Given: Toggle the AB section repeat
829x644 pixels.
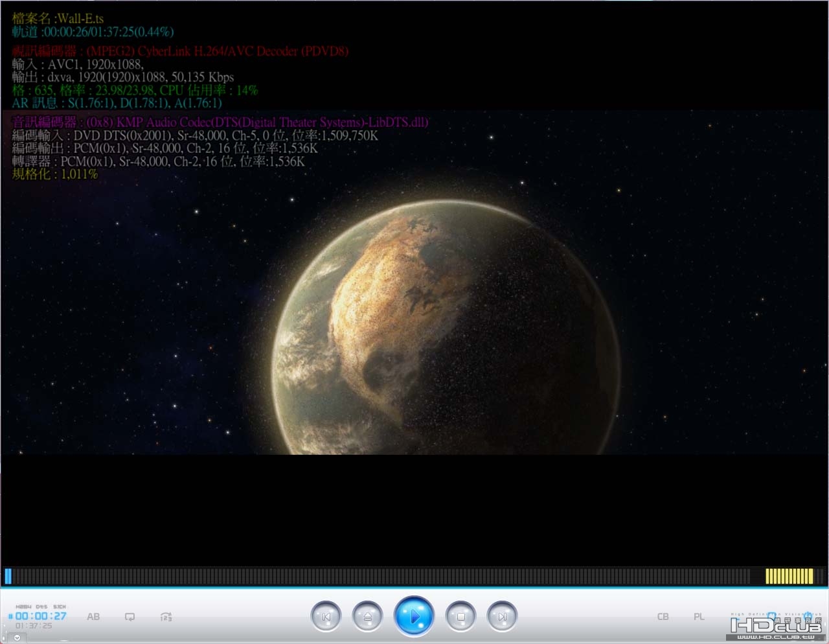Looking at the screenshot, I should 93,617.
